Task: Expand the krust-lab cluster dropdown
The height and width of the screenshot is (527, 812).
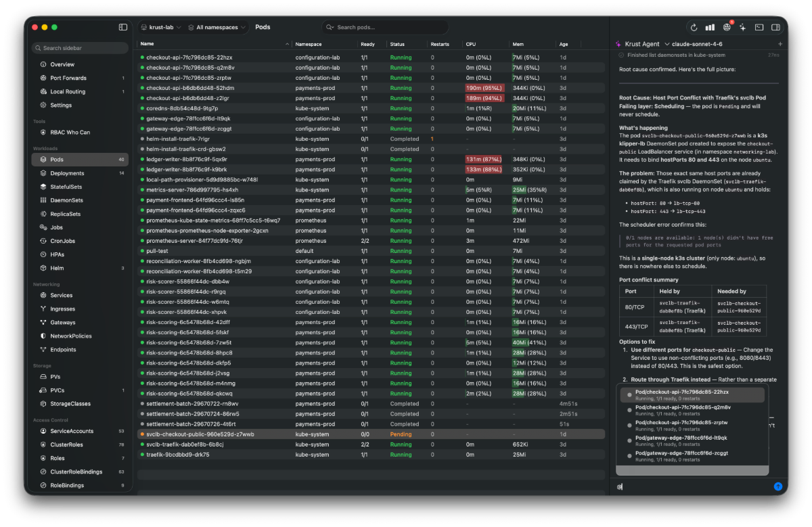Action: [x=160, y=28]
